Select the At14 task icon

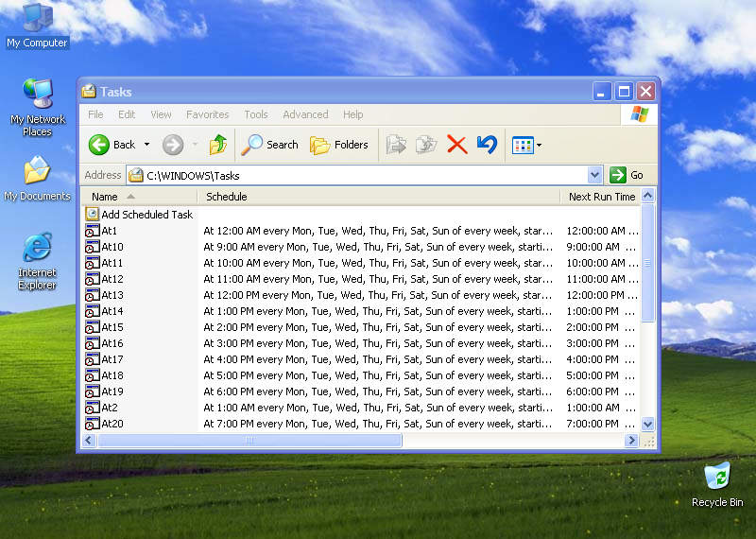click(x=92, y=311)
